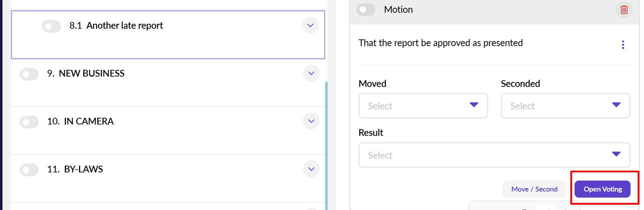Toggle the Motion switch

(366, 10)
